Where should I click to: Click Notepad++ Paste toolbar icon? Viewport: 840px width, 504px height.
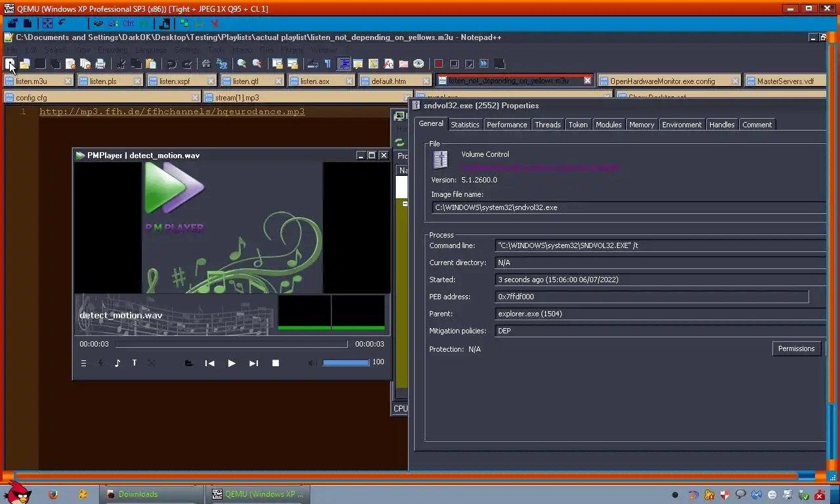click(151, 64)
